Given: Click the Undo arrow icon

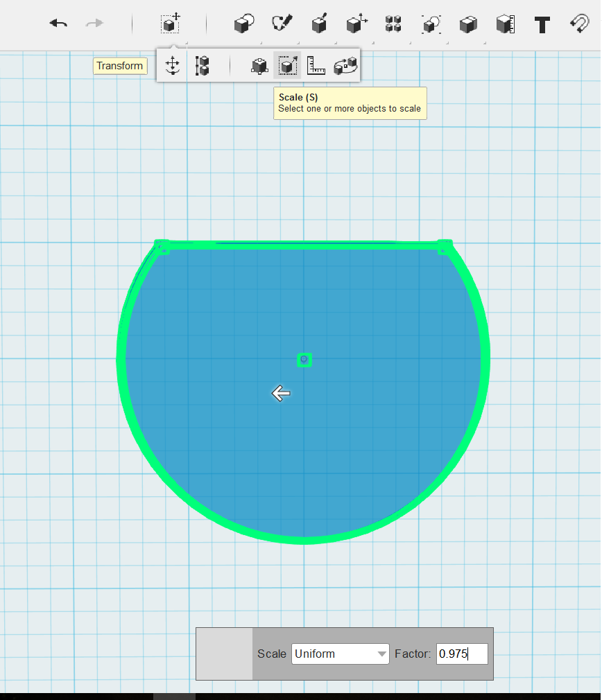Looking at the screenshot, I should (58, 23).
